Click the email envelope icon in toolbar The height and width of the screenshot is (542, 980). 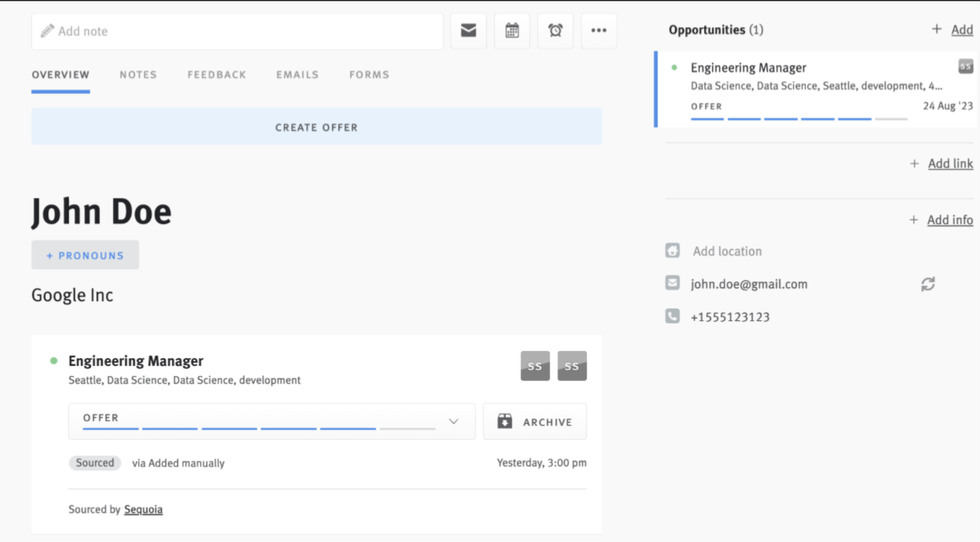(468, 31)
